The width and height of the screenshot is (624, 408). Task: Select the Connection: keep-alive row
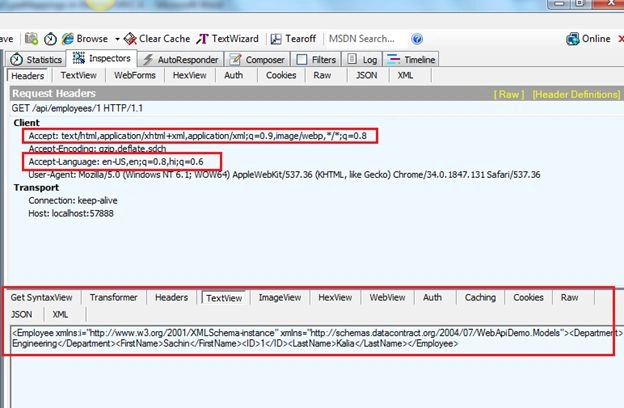[x=73, y=201]
